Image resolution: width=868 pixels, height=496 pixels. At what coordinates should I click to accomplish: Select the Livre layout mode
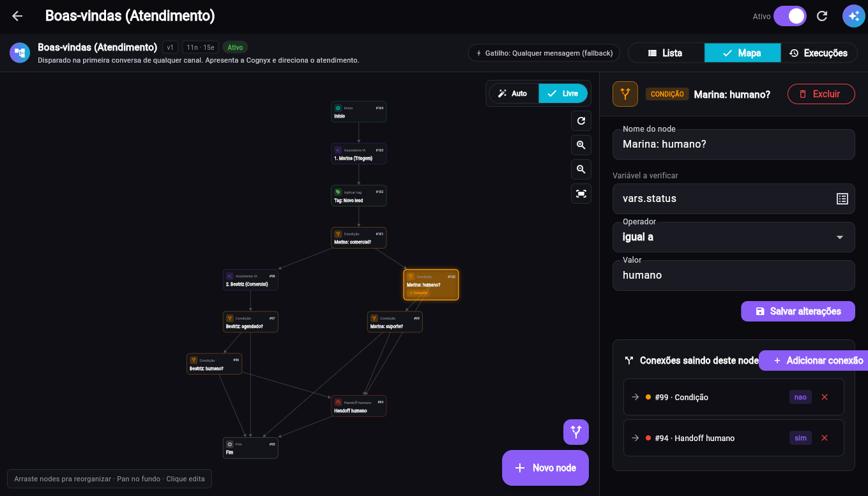click(x=563, y=93)
